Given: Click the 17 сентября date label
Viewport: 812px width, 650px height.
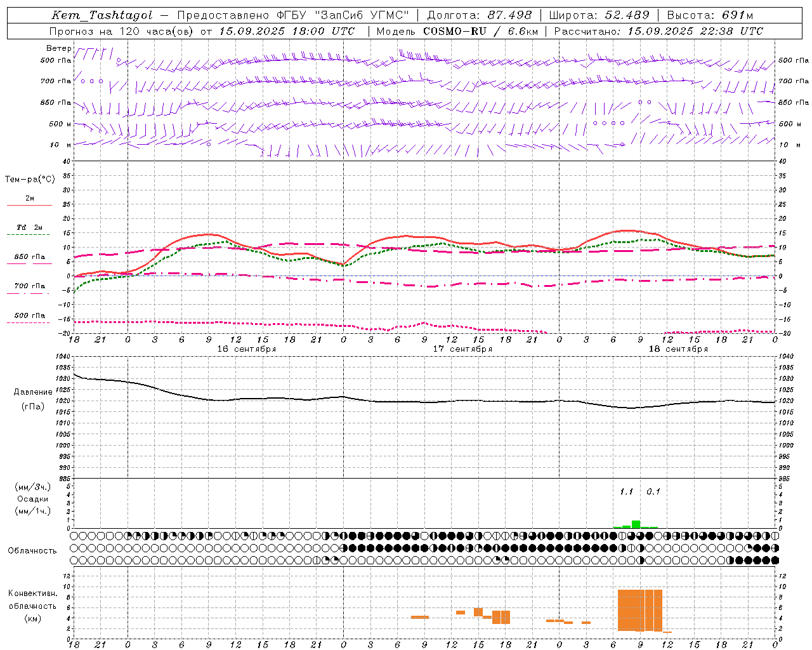Looking at the screenshot, I should pyautogui.click(x=462, y=349).
